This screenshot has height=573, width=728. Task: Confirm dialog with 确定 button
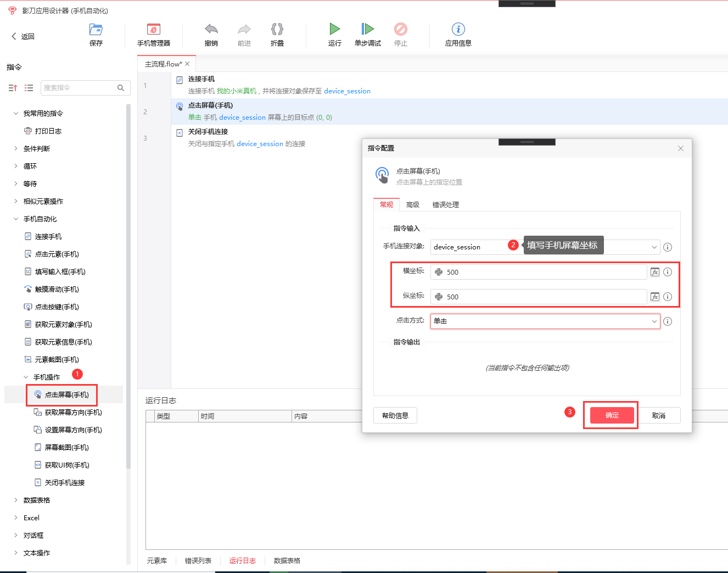pyautogui.click(x=612, y=415)
